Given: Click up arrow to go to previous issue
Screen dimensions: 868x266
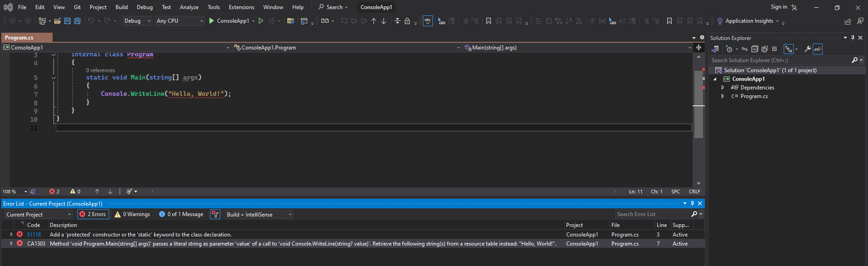Looking at the screenshot, I should click(97, 192).
